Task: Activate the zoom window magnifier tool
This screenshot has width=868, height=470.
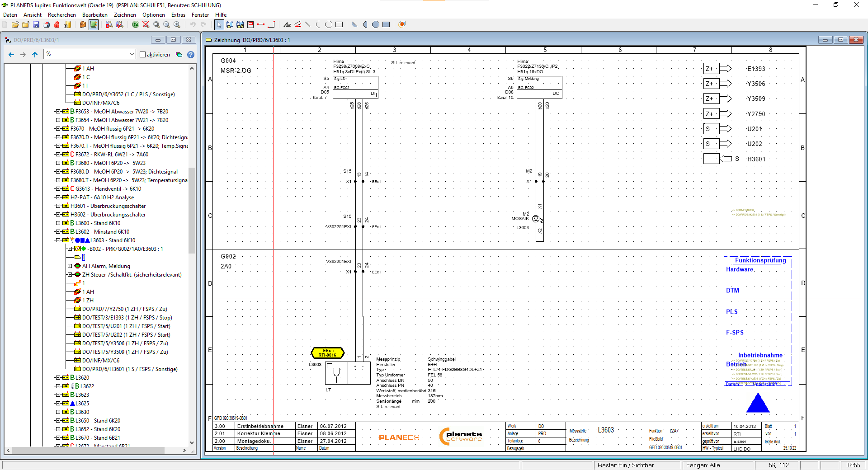Action: [x=156, y=24]
